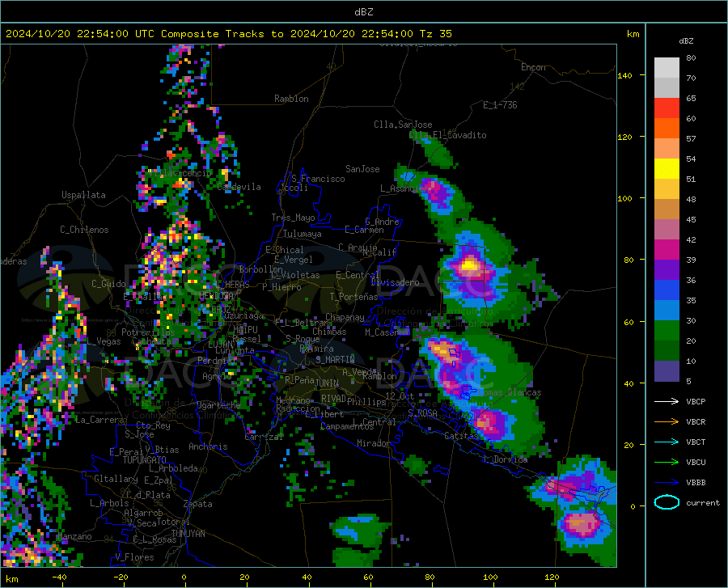Pick the light orange 54–57 dBZ swatch
Viewport: 728px width, 588px height.
pyautogui.click(x=667, y=149)
